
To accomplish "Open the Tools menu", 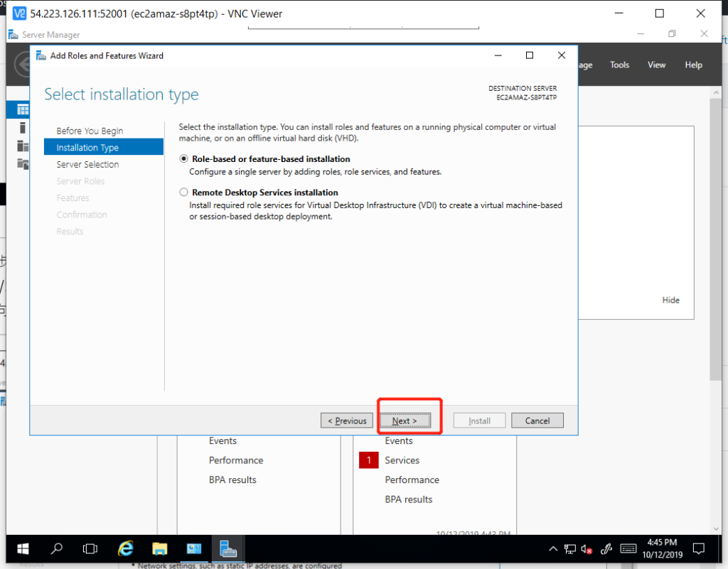I will coord(619,65).
